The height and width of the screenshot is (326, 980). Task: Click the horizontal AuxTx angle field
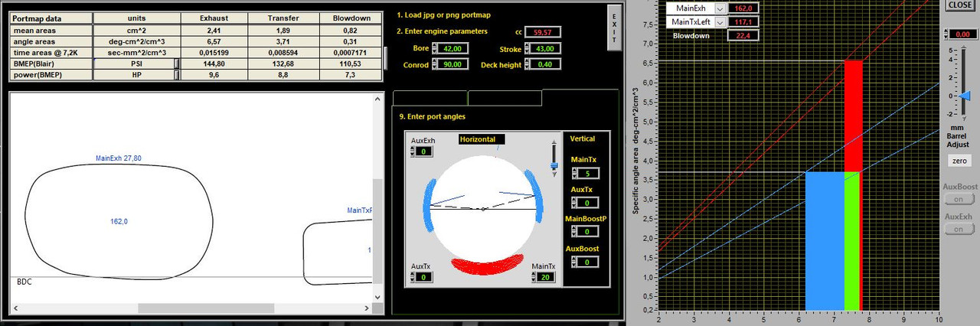425,277
